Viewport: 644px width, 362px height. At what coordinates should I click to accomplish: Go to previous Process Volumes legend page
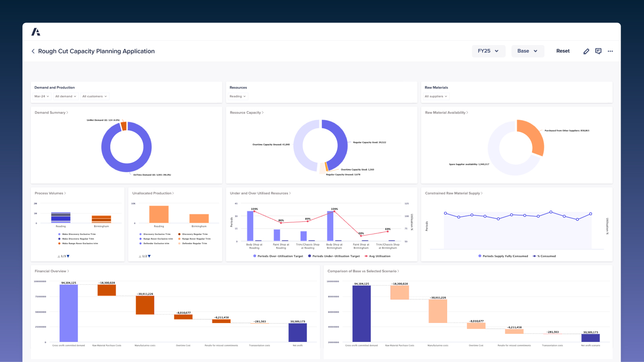[59, 256]
